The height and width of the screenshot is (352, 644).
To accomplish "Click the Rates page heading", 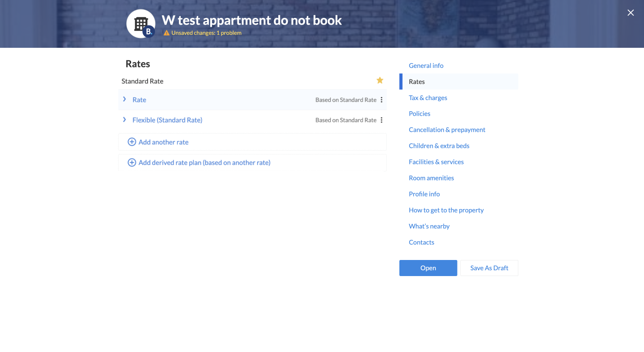I will click(138, 64).
